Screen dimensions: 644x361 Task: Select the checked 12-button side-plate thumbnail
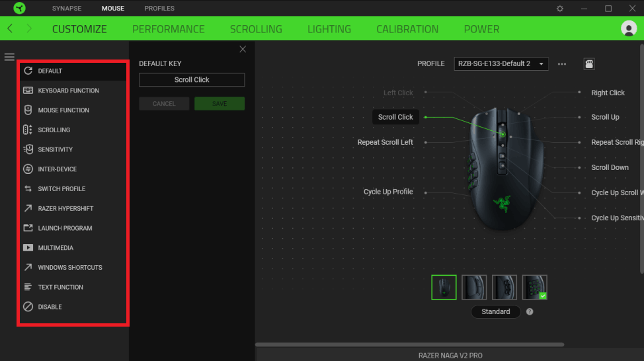tap(534, 287)
